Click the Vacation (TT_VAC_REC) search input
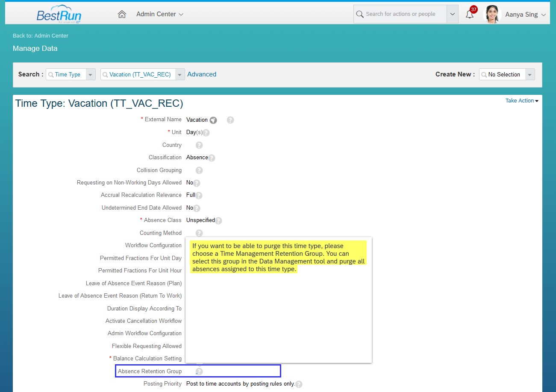 (138, 74)
